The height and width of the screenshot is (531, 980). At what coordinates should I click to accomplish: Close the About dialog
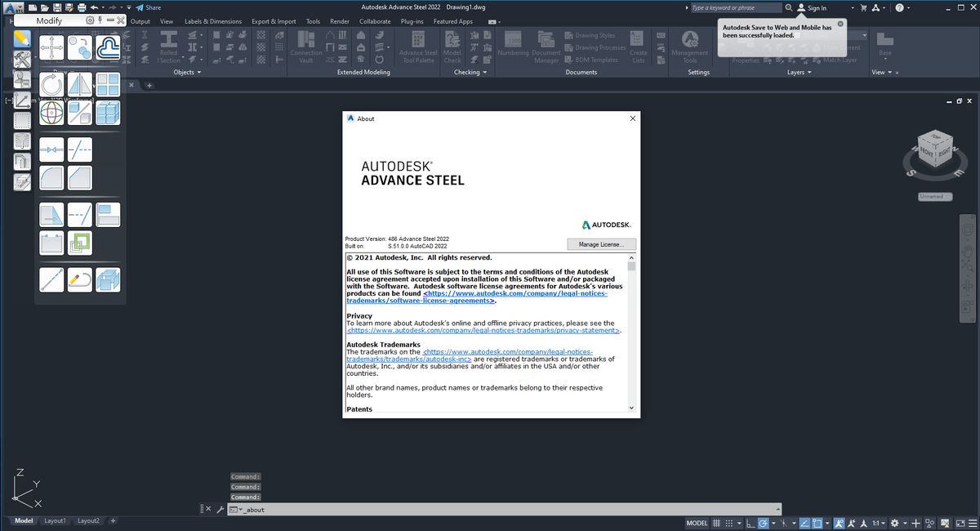633,118
